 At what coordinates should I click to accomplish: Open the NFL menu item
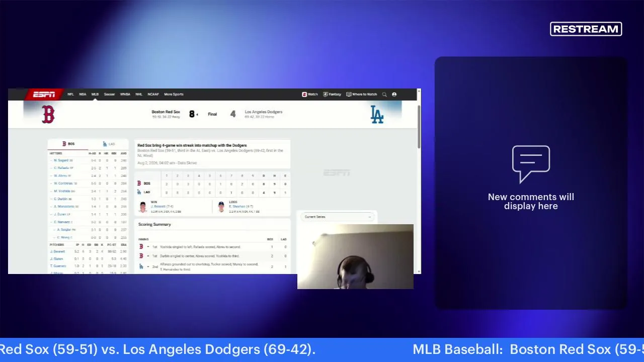pos(70,95)
